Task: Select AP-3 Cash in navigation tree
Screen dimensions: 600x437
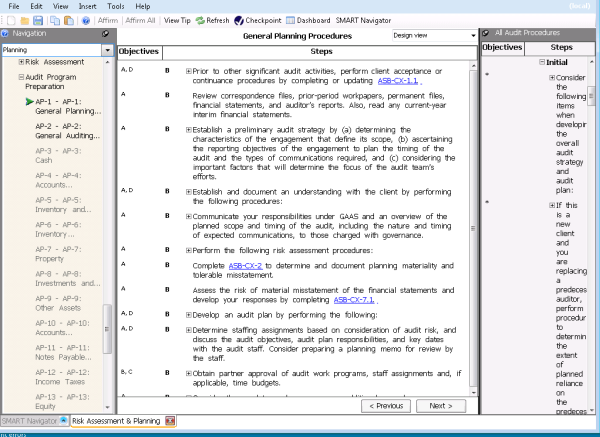Action: 58,154
